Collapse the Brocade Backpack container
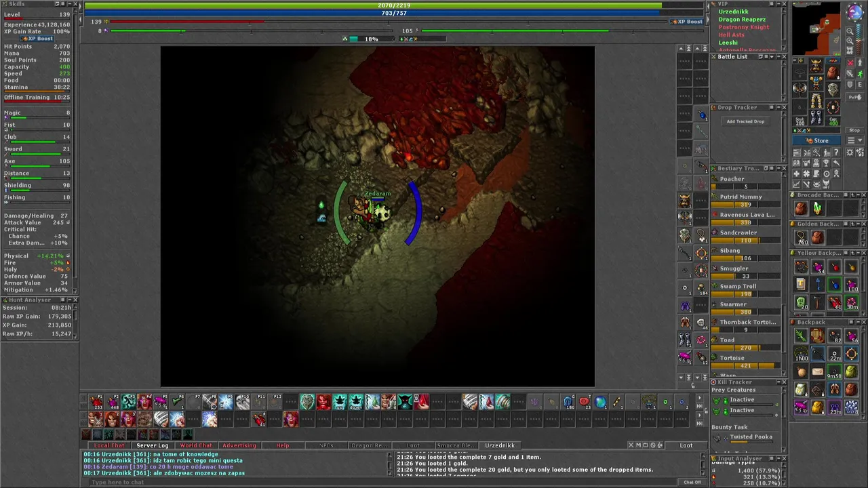 click(x=858, y=195)
